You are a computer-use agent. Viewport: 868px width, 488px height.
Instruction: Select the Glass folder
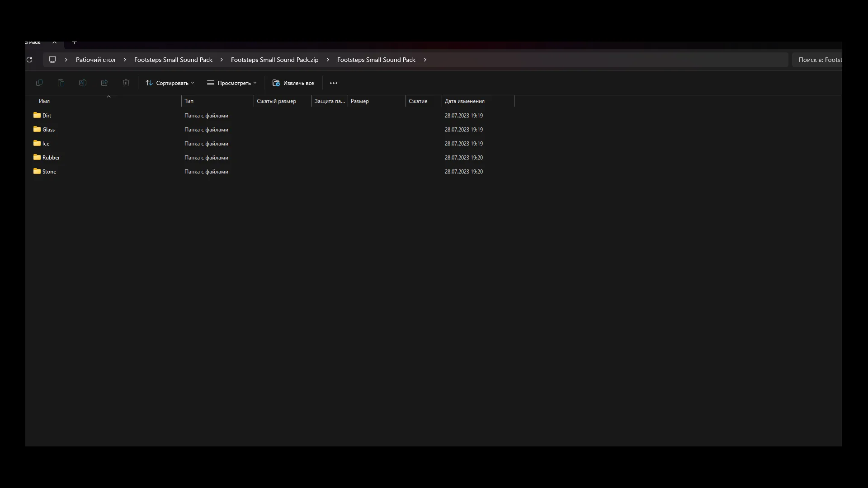pyautogui.click(x=48, y=130)
